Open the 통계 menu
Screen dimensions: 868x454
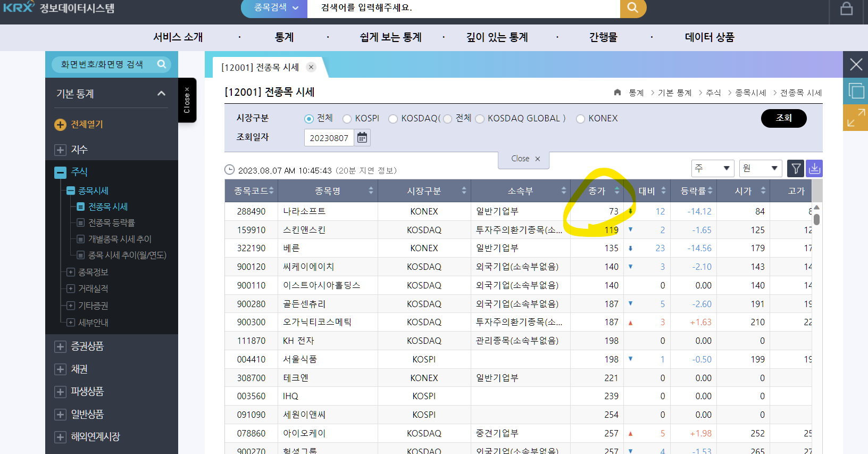pos(284,37)
